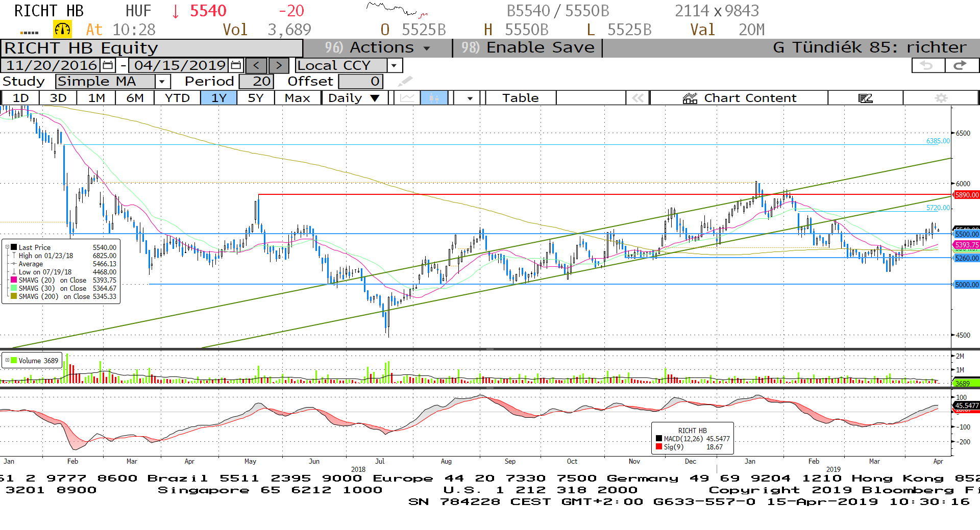Screen dimensions: 980x530
Task: Click the Enable Save button
Action: 528,48
